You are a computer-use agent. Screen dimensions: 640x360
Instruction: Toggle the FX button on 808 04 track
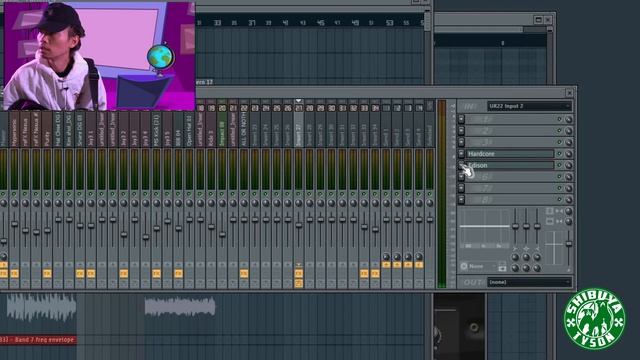click(178, 273)
